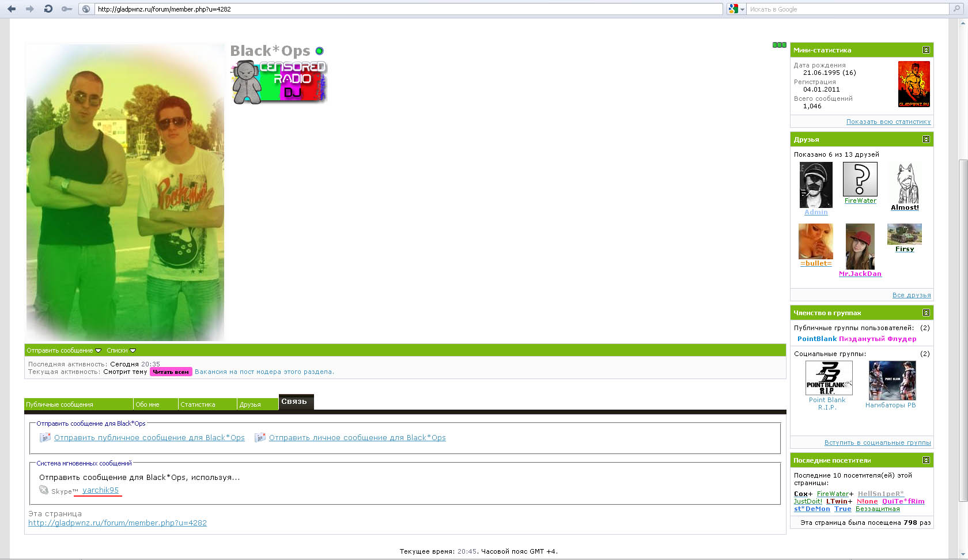This screenshot has width=968, height=560.
Task: Click the avatar in Мини-статистика
Action: point(914,84)
